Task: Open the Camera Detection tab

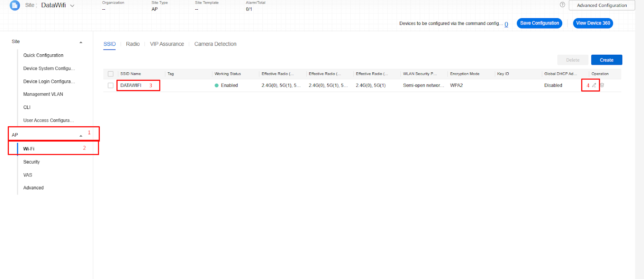Action: coord(215,44)
